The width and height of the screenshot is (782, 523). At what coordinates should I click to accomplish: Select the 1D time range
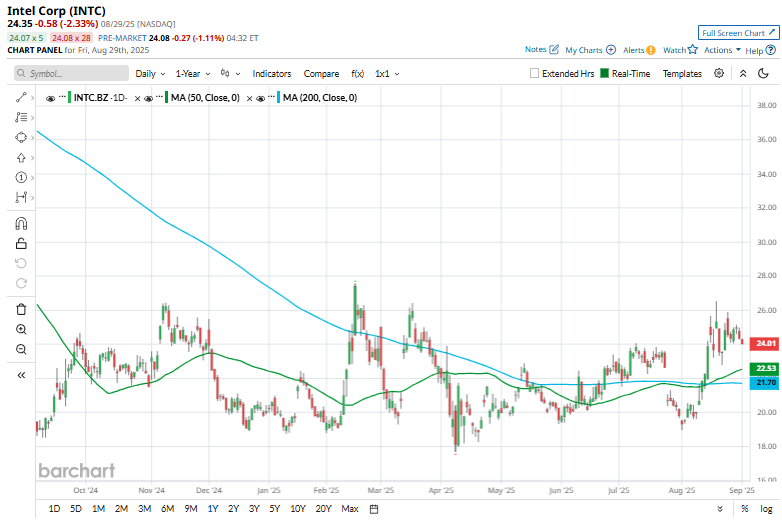(54, 509)
